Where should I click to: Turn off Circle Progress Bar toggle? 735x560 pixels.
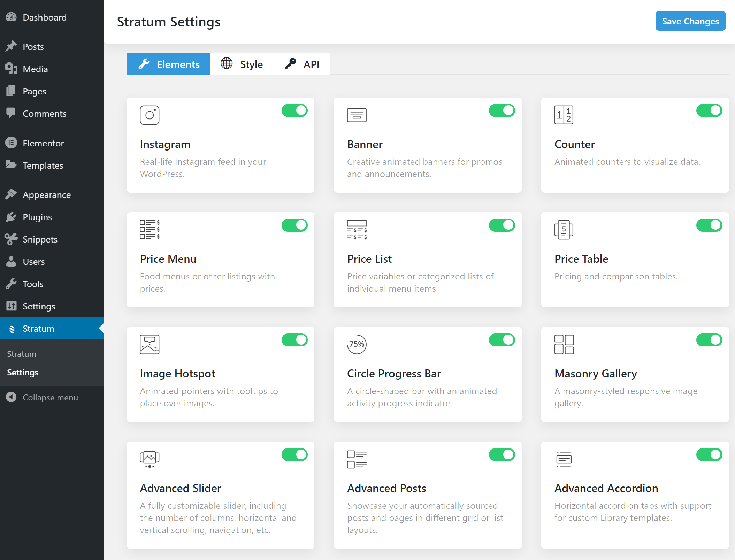[x=502, y=340]
